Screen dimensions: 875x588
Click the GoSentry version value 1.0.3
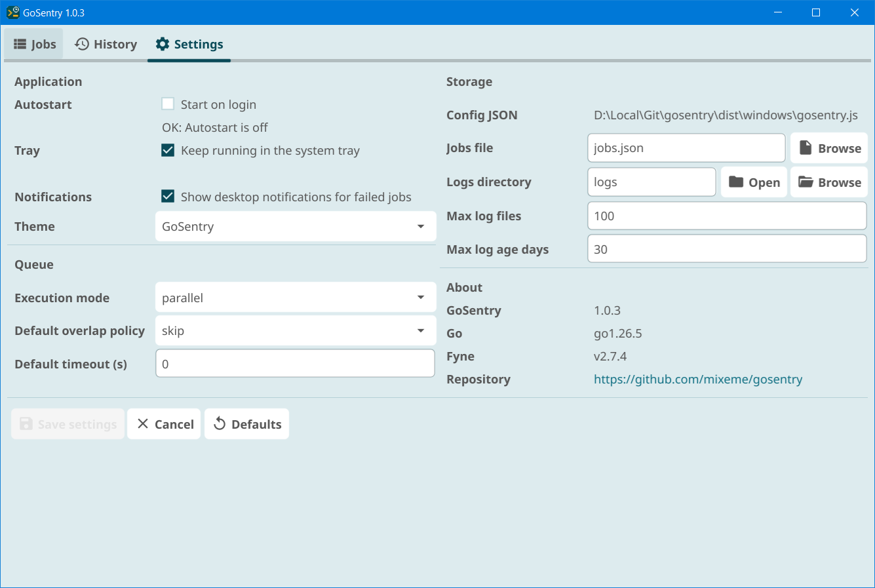click(607, 311)
